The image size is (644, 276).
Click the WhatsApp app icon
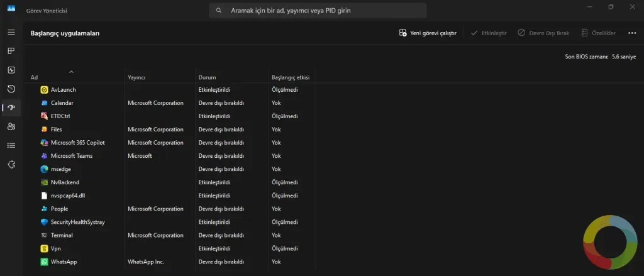point(44,262)
